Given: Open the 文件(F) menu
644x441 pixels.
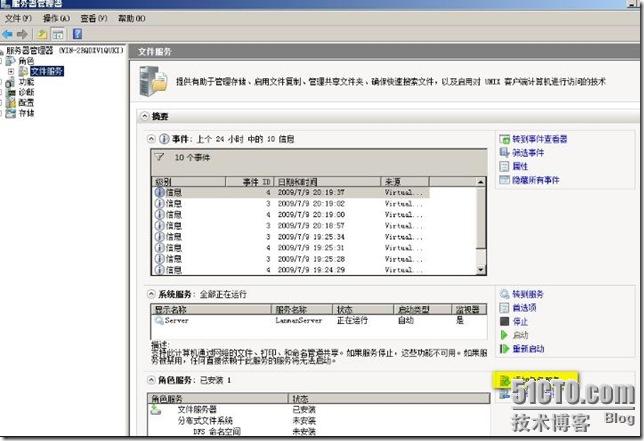Looking at the screenshot, I should click(18, 18).
